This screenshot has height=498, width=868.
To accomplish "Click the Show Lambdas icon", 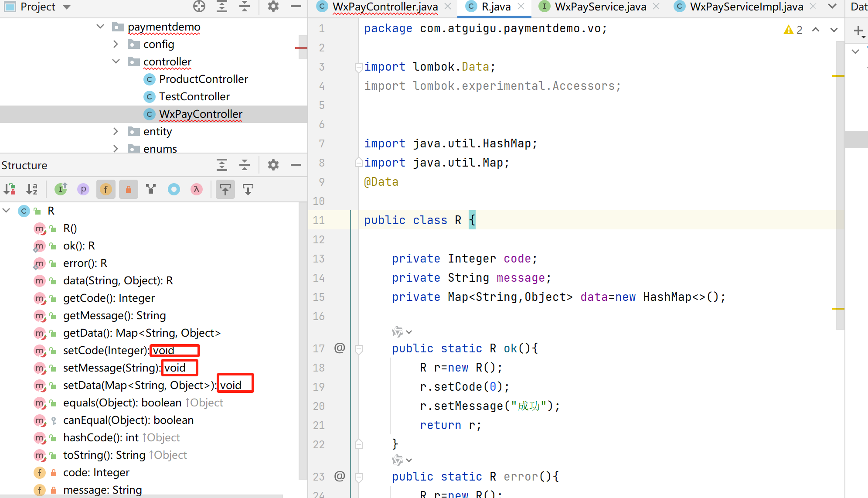I will point(197,189).
